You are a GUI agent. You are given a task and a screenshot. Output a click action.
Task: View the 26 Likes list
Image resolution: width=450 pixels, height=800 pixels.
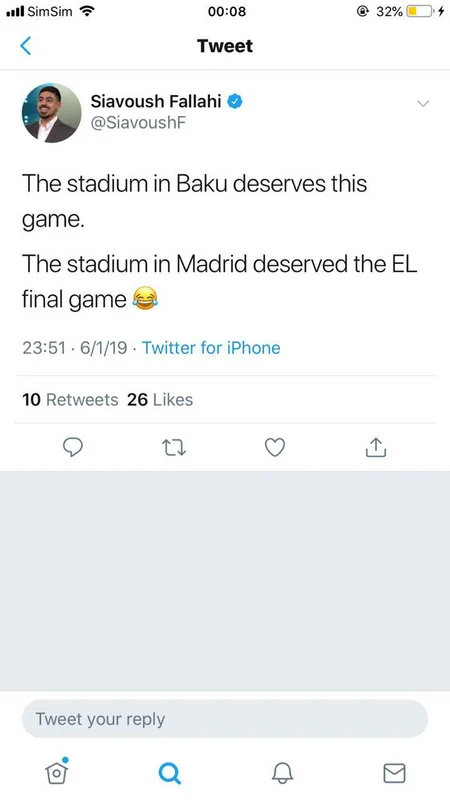pyautogui.click(x=160, y=399)
